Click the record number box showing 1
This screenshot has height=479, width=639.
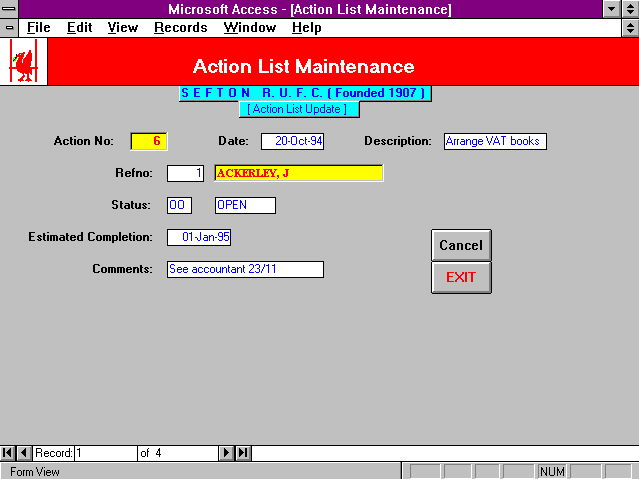106,453
